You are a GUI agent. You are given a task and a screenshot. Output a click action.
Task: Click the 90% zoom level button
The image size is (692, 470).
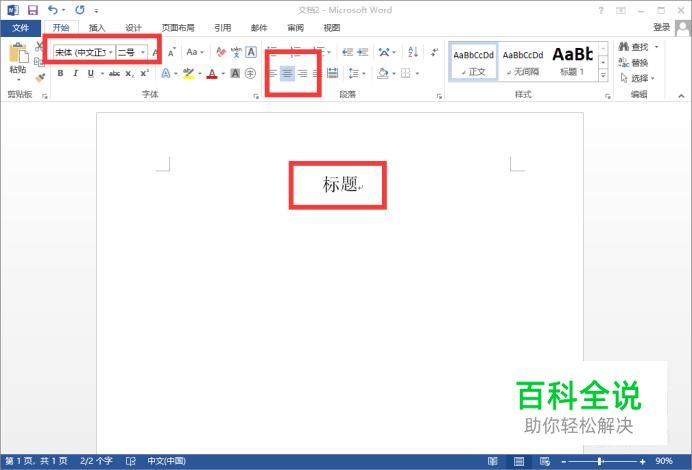(x=664, y=461)
